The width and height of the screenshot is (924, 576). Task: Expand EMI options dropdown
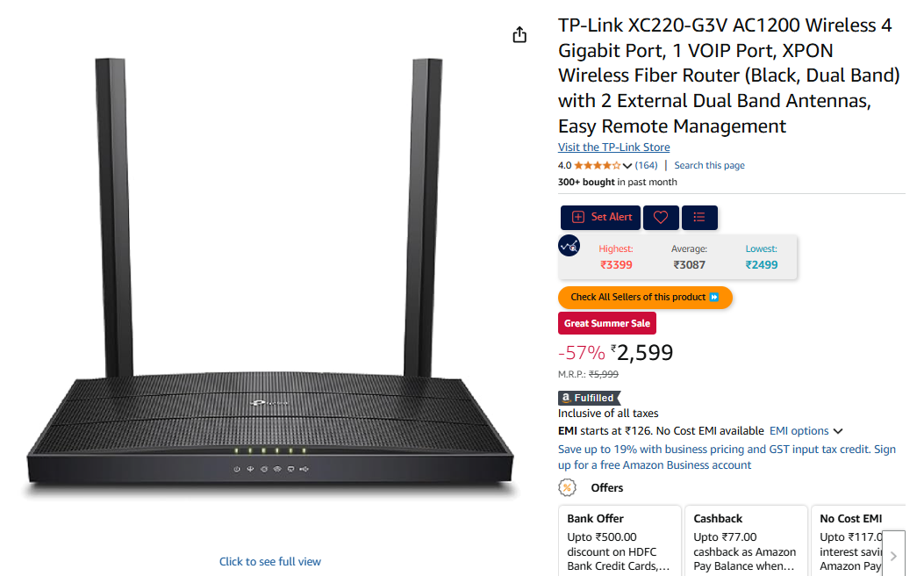coord(806,431)
